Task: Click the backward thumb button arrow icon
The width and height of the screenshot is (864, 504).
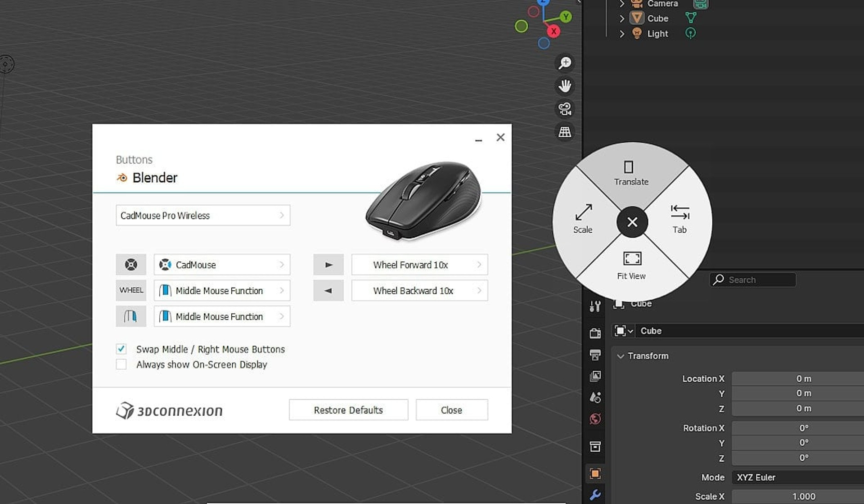Action: click(328, 291)
